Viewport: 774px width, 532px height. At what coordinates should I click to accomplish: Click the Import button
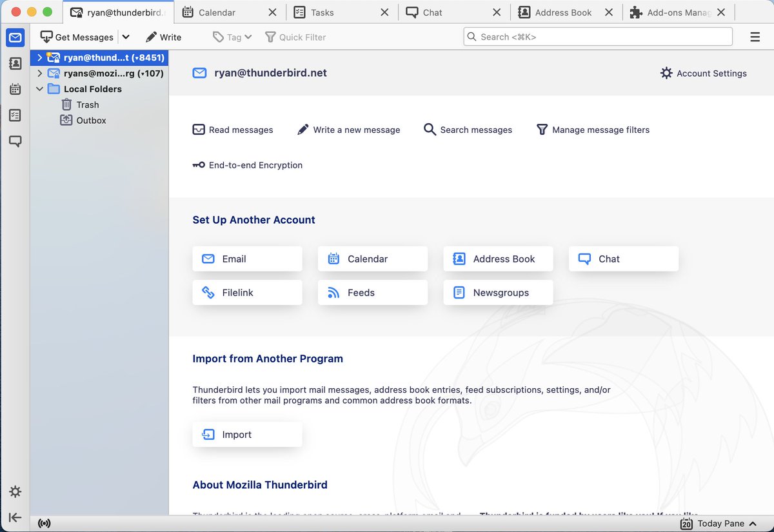[247, 435]
